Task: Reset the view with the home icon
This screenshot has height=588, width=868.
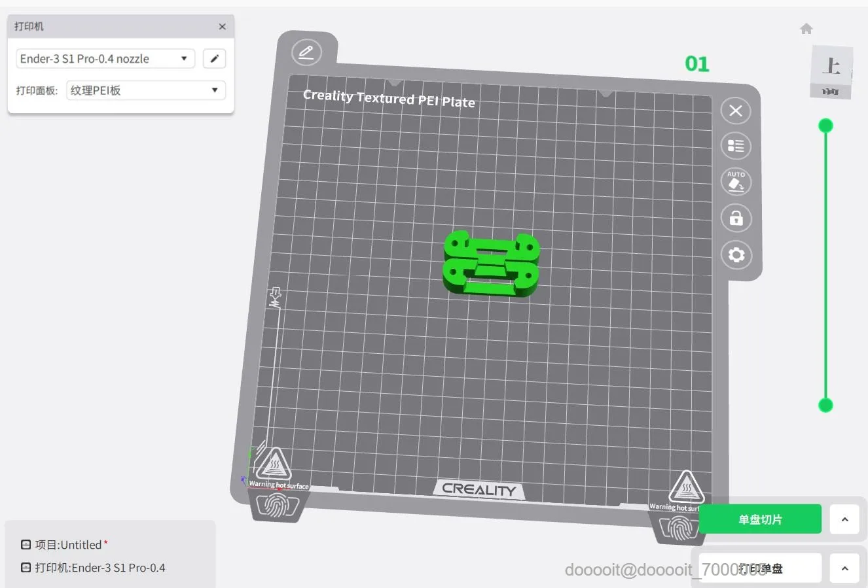Action: point(806,29)
